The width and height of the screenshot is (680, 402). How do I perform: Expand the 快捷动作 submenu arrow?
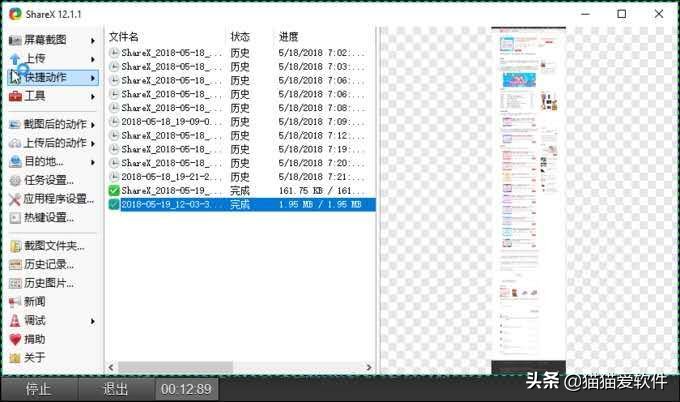click(x=93, y=78)
